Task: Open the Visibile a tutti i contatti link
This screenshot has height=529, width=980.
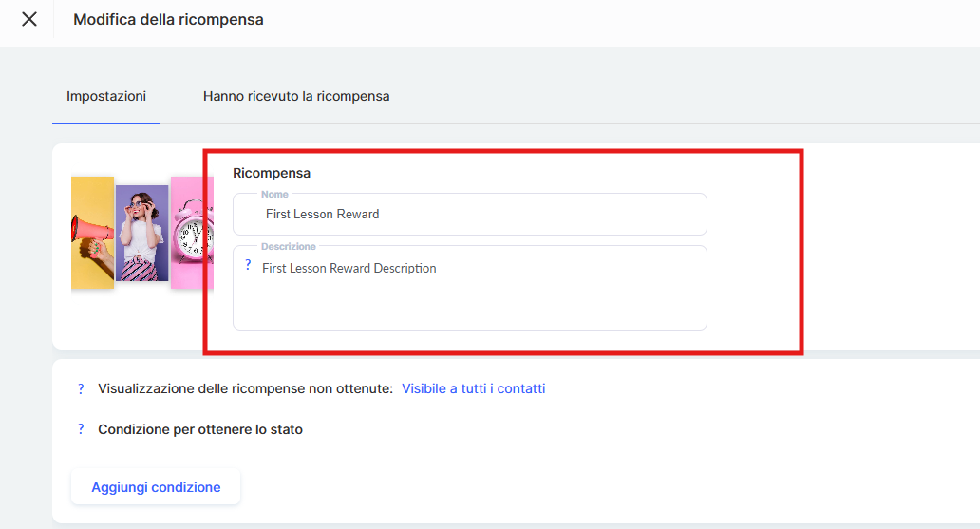Action: 473,389
